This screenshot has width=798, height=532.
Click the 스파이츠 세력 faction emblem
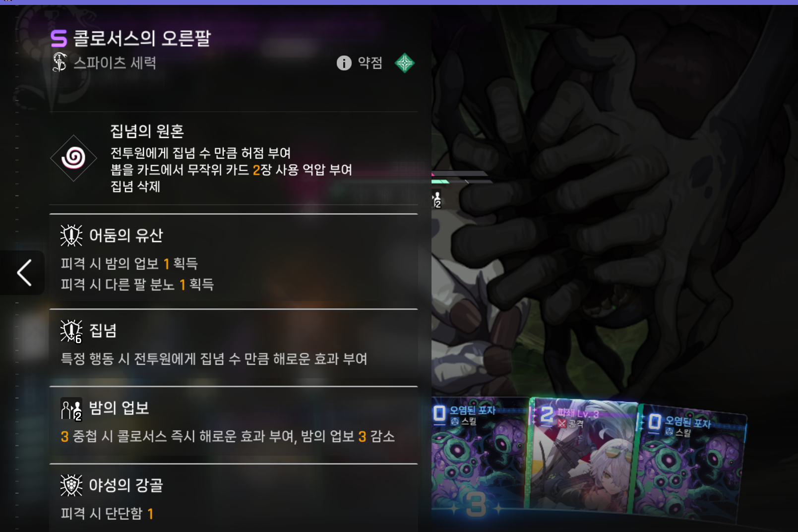click(x=60, y=62)
